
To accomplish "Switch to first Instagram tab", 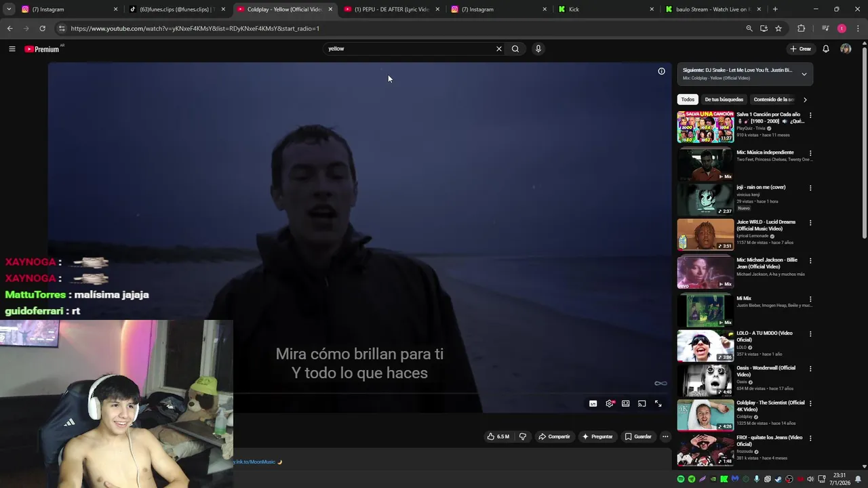I will click(70, 9).
